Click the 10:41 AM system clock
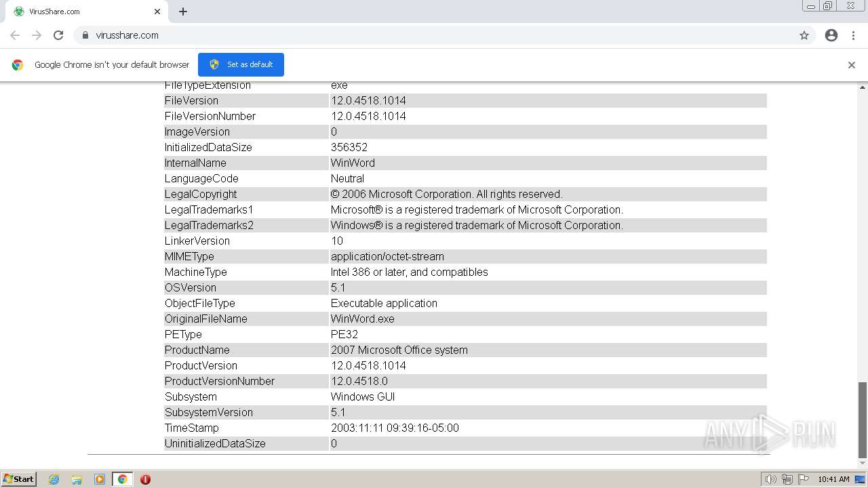 833,479
